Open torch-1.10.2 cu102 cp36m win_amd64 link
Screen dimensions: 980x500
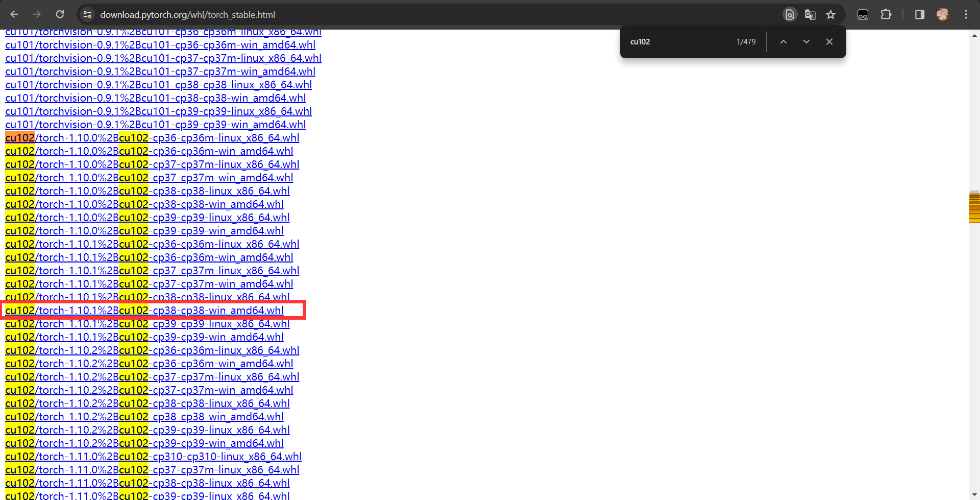149,364
